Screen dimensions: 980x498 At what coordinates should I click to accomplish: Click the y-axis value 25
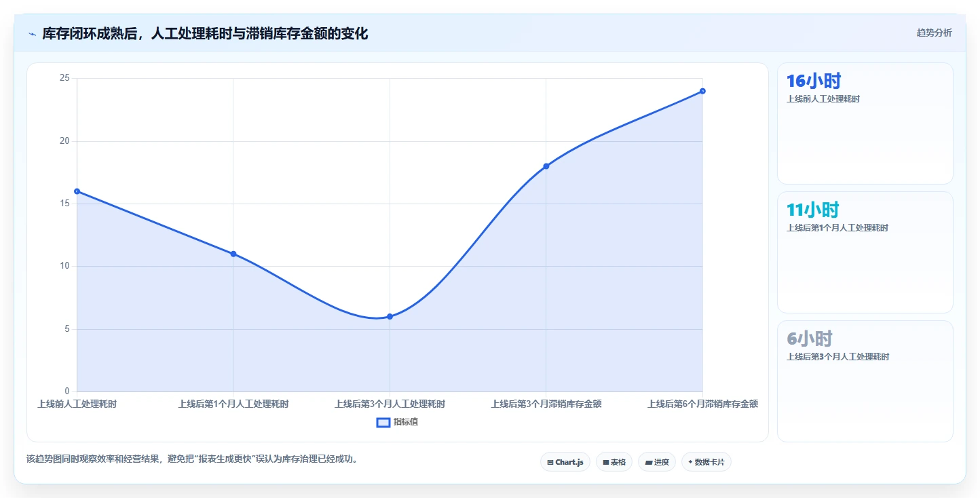64,78
